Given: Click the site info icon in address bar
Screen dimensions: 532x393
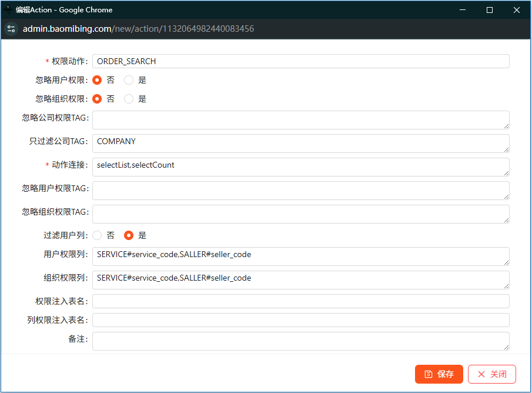Looking at the screenshot, I should [x=11, y=29].
